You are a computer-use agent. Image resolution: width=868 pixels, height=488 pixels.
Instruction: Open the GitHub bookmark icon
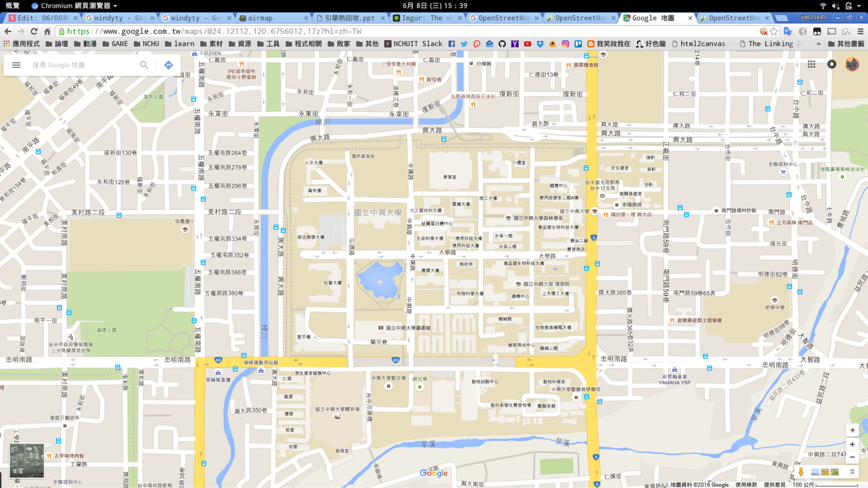point(502,44)
